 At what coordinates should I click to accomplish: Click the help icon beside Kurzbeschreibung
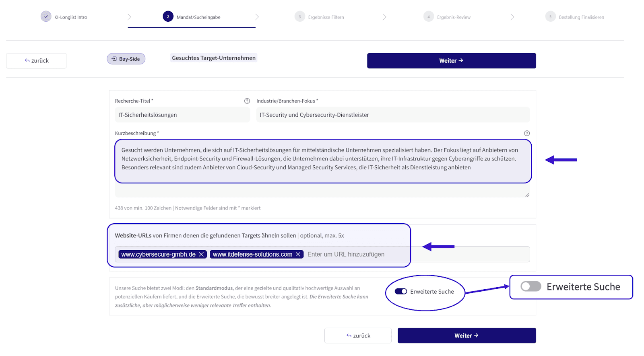(x=527, y=133)
